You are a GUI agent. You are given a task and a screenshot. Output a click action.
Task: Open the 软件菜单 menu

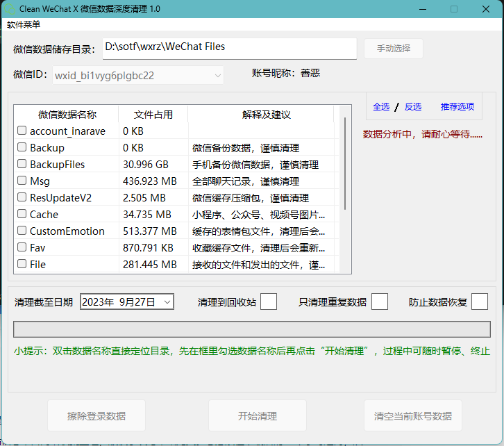(24, 25)
